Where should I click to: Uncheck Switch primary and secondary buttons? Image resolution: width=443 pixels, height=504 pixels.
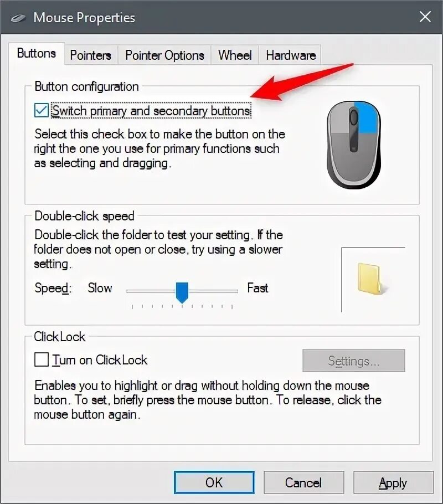(42, 111)
